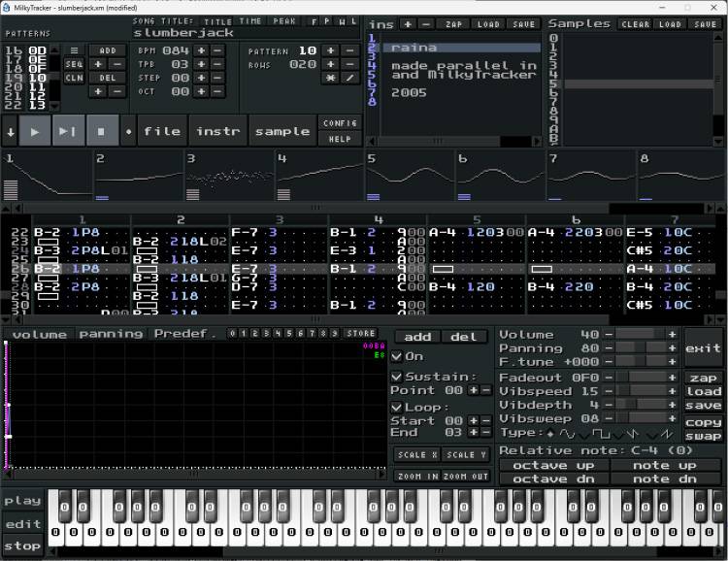Switch envelope to panning tab

click(111, 334)
